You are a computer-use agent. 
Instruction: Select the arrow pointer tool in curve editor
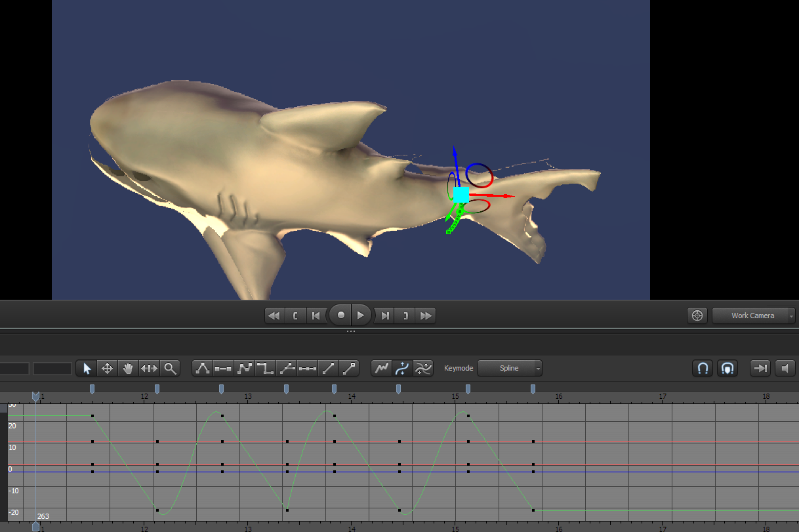click(x=87, y=368)
